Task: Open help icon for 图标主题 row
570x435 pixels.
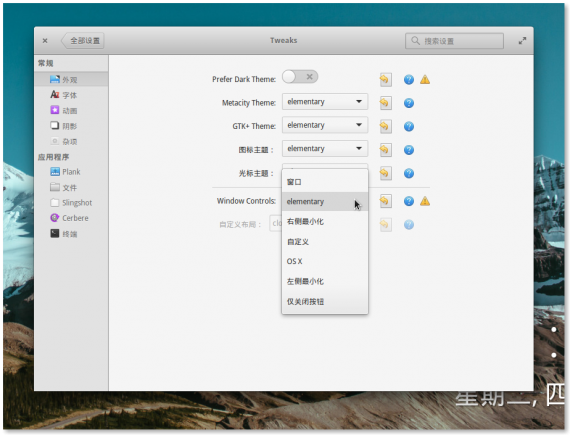Action: coord(409,150)
